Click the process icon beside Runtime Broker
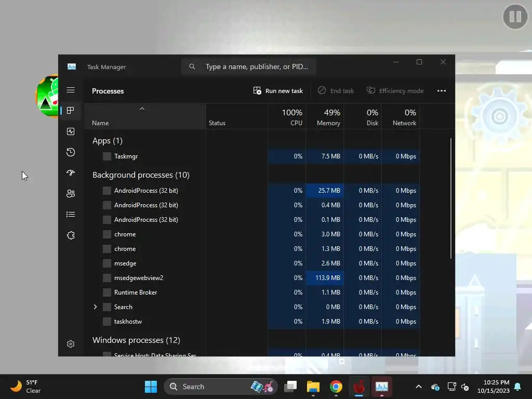The image size is (532, 399). [107, 292]
